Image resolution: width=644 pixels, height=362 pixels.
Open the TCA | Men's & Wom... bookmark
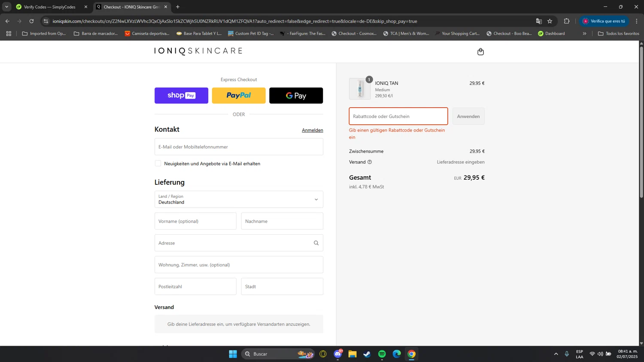(406, 33)
